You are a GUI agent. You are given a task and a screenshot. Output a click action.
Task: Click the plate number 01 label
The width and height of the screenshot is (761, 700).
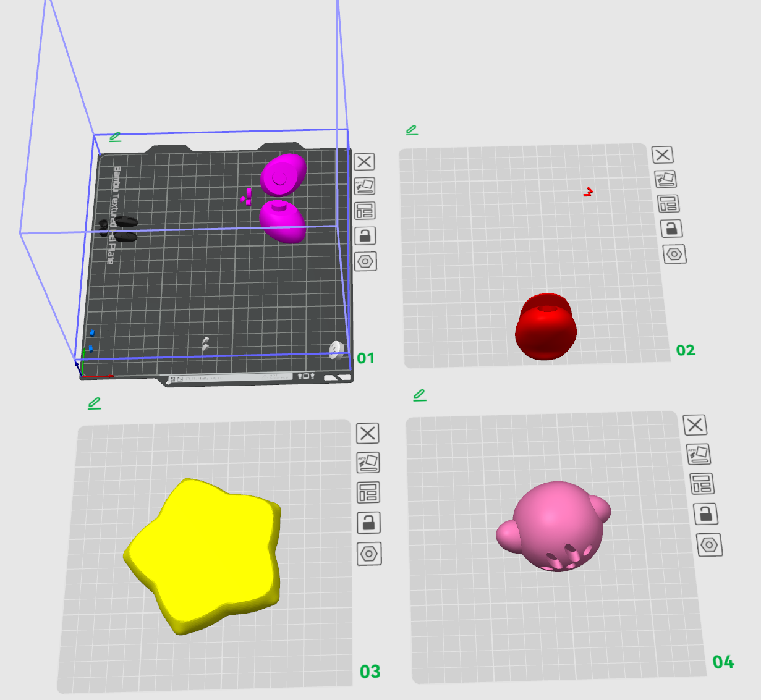(365, 358)
